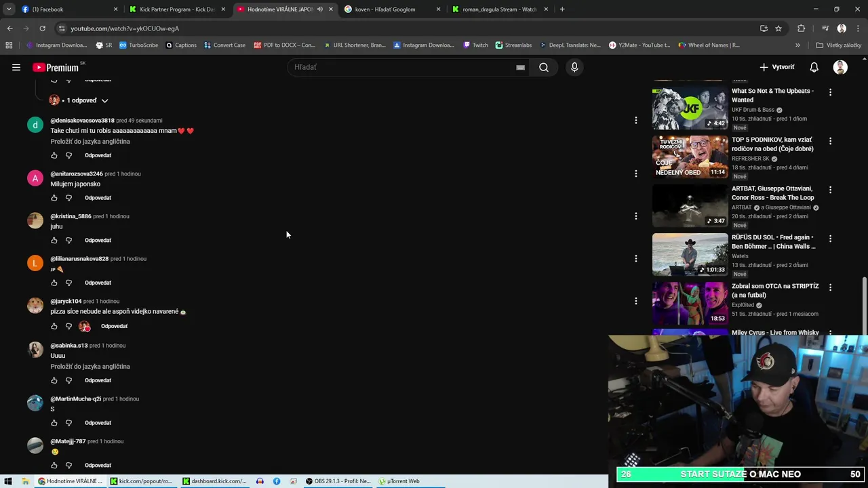This screenshot has height=488, width=868.
Task: Open Windows Start menu
Action: click(8, 481)
